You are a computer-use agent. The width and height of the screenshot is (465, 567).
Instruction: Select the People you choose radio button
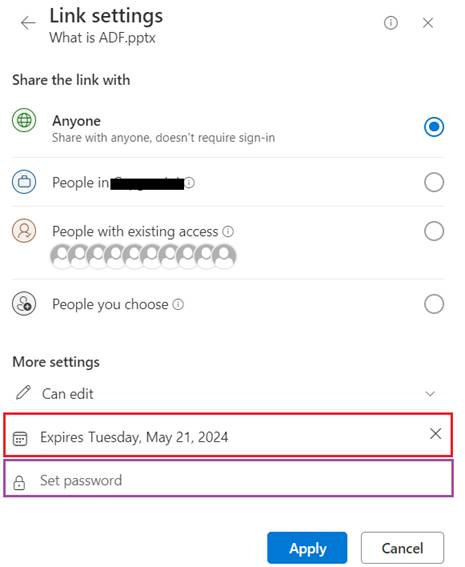(434, 304)
